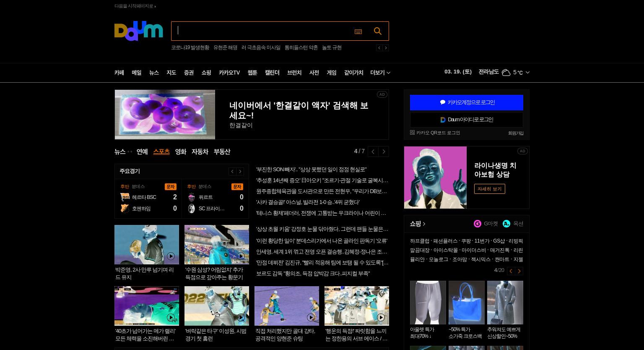Click the Daum logo

(138, 31)
